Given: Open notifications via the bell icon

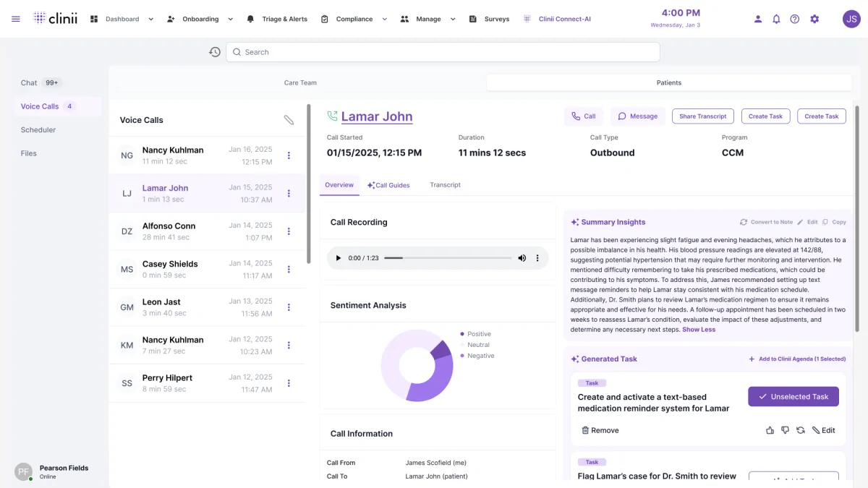Looking at the screenshot, I should [x=776, y=19].
